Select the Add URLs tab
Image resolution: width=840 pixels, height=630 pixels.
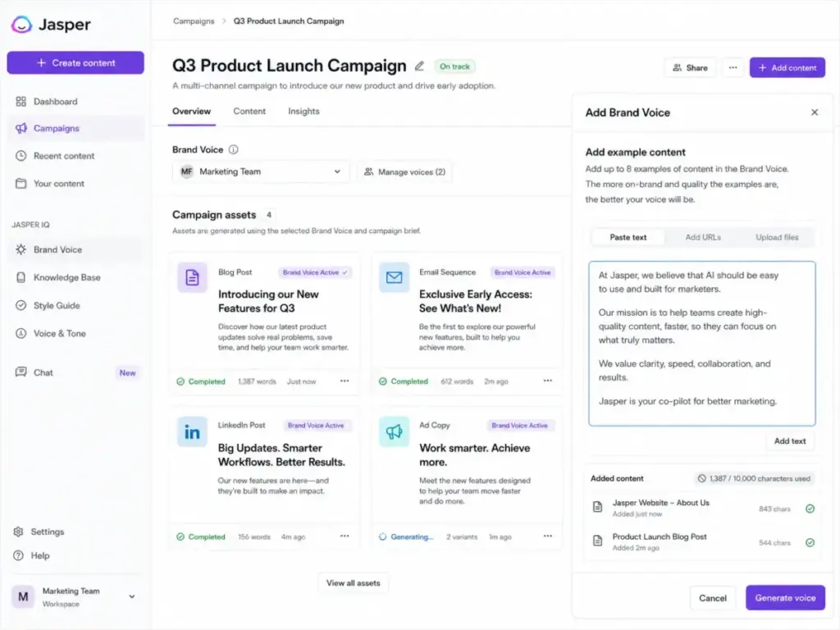703,237
